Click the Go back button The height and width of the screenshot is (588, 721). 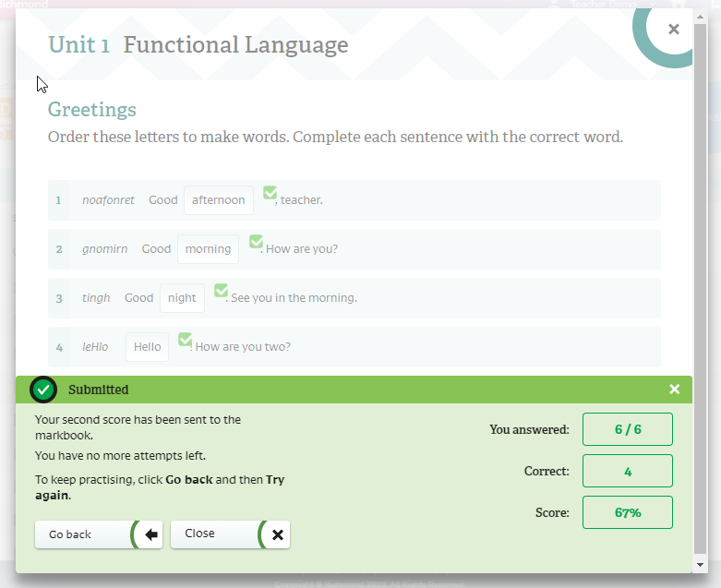[98, 534]
